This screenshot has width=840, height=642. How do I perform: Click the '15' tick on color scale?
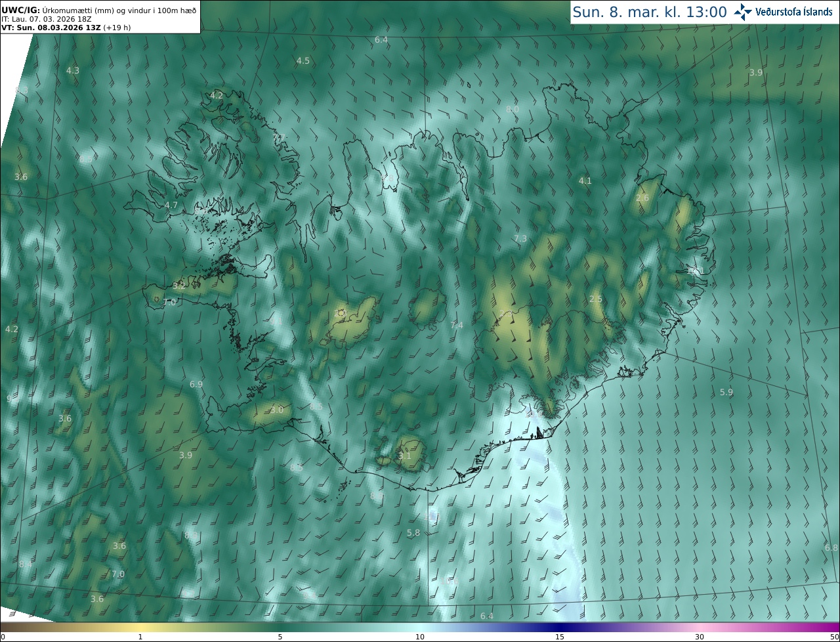(560, 637)
